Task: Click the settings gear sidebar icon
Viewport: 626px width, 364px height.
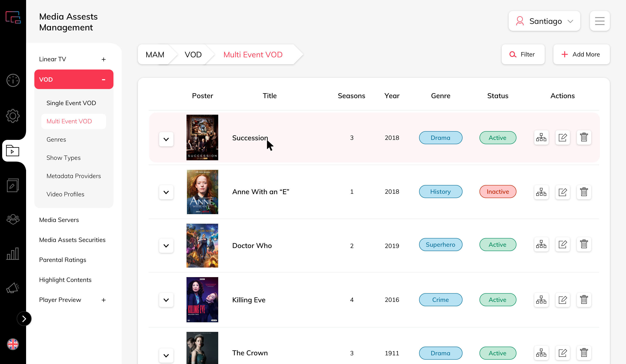Action: [x=13, y=116]
